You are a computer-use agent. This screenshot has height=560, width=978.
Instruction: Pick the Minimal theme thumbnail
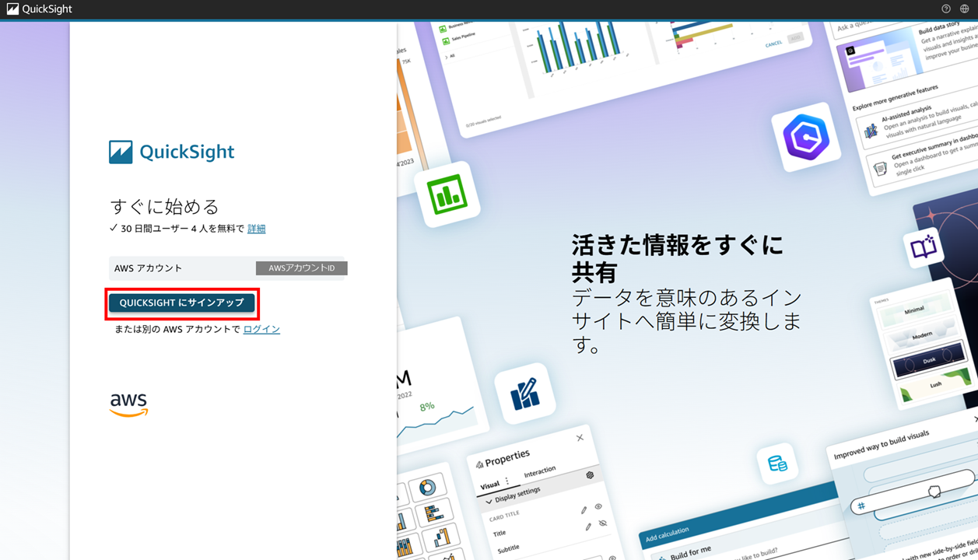coord(916,311)
